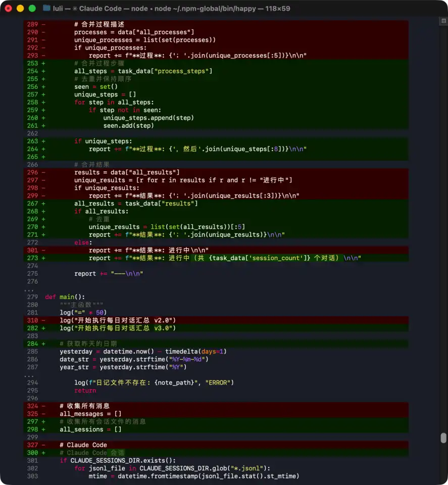Click line 302 'for jsonl_file in CLAUDE_SESSIONS_DIR.glob'

172,468
